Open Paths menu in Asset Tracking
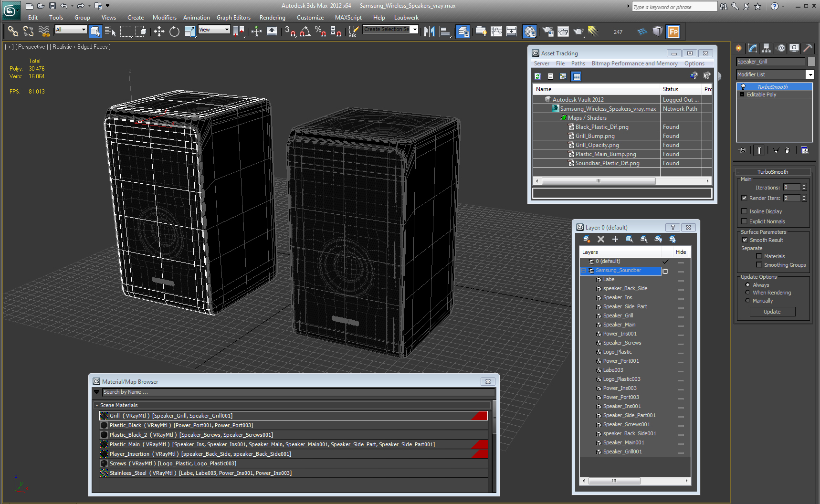Screen dimensions: 820x504 point(578,63)
